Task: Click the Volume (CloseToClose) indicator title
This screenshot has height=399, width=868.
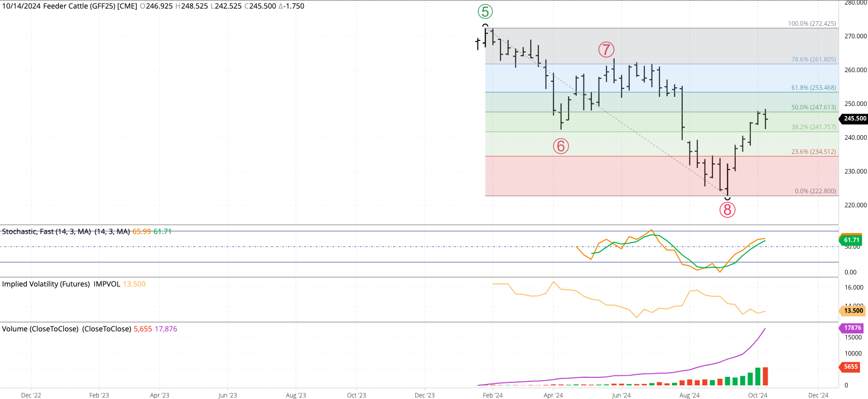Action: 40,329
